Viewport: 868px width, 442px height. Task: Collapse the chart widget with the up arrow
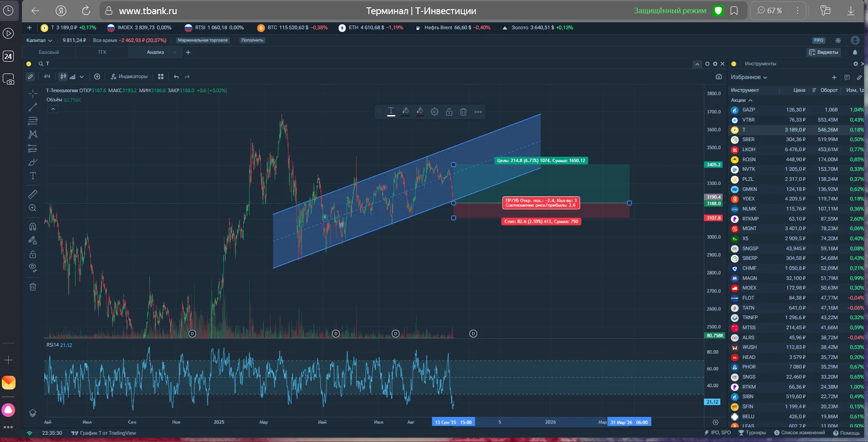point(697,64)
